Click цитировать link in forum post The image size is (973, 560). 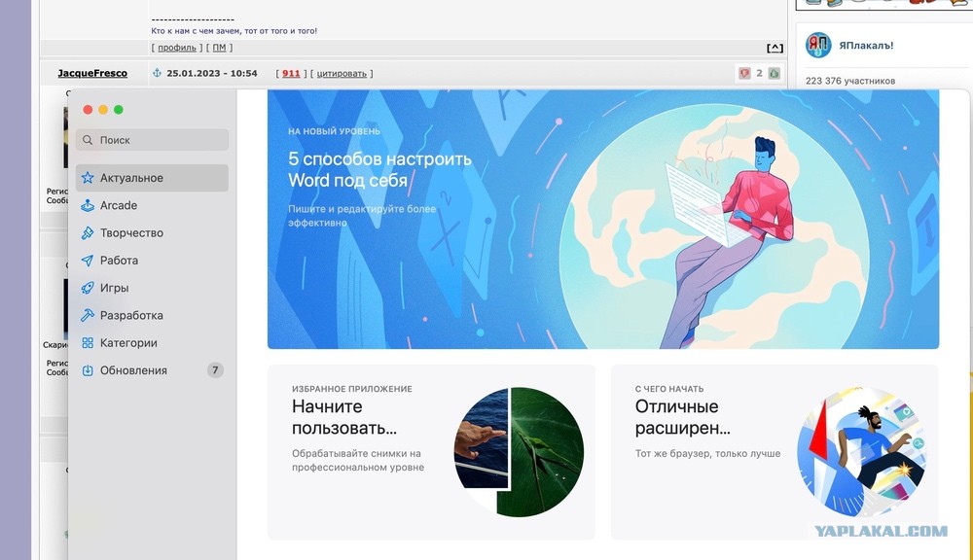click(342, 73)
